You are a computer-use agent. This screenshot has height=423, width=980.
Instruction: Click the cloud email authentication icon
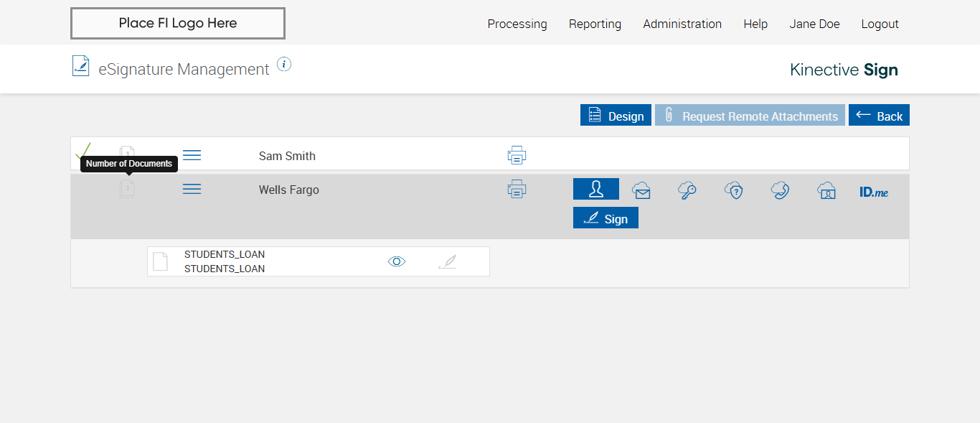pos(641,190)
